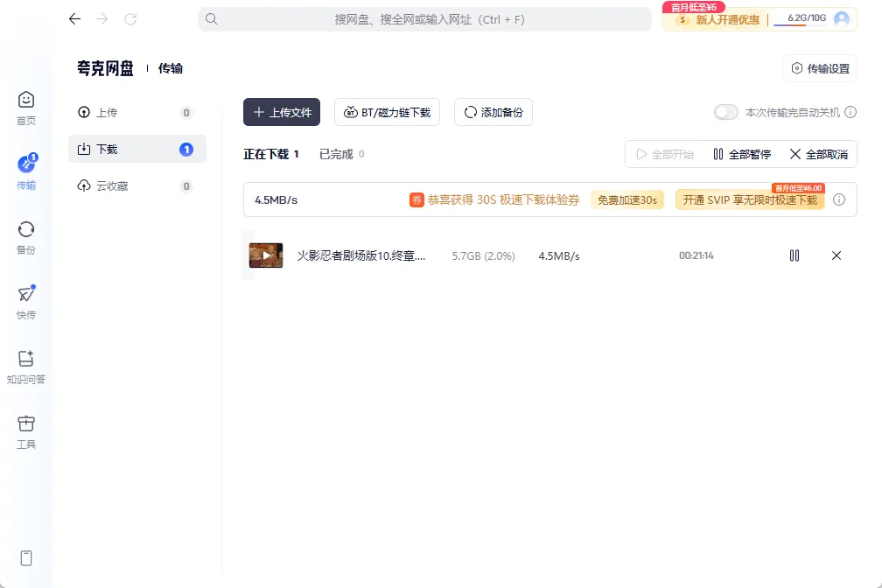The height and width of the screenshot is (588, 882).
Task: Click the 5.7GB (2.0%) progress text
Action: pos(483,256)
